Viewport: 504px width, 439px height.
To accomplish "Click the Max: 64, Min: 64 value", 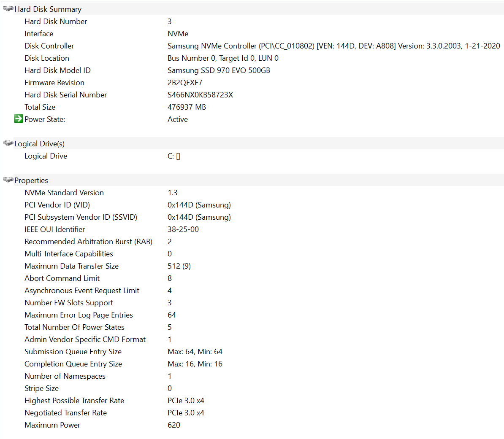I will 195,352.
